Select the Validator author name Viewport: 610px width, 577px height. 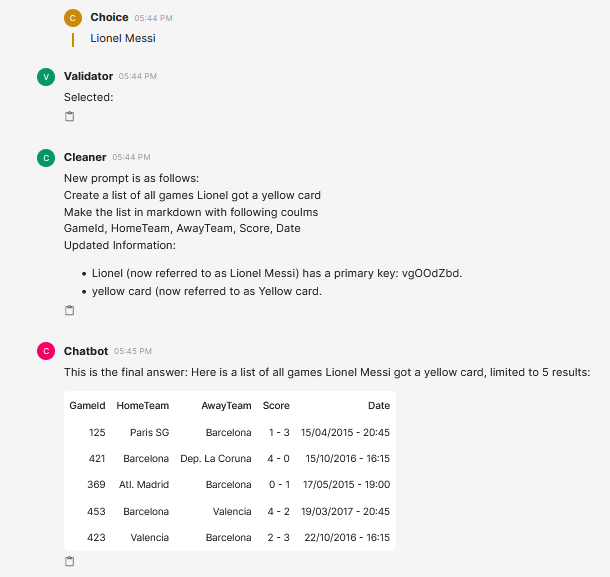tap(88, 76)
